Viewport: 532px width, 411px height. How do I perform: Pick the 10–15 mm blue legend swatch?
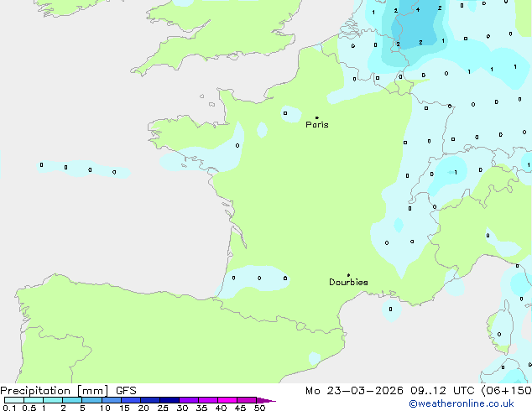point(111,400)
